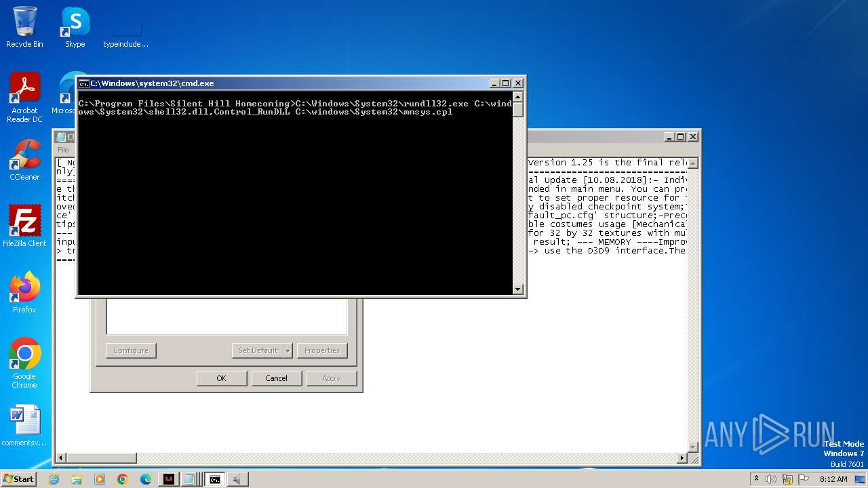The height and width of the screenshot is (488, 868).
Task: Open Action Center flag icon
Action: click(803, 479)
